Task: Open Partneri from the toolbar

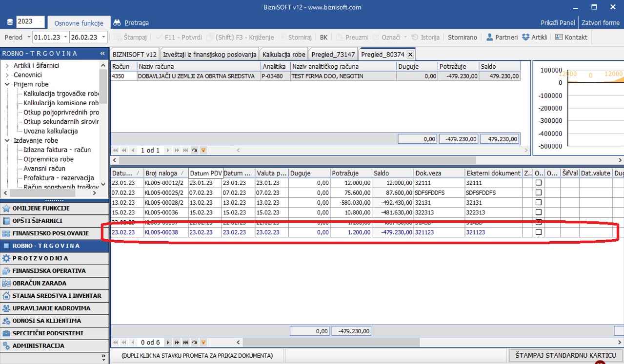Action: click(502, 37)
